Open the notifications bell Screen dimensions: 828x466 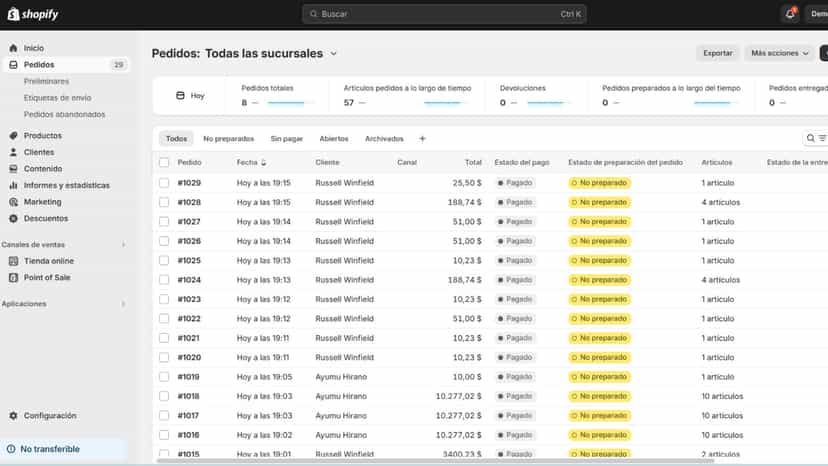[x=790, y=14]
